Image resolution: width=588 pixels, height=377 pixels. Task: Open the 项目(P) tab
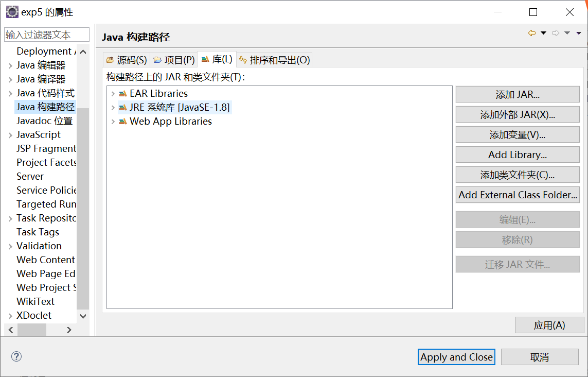(174, 60)
